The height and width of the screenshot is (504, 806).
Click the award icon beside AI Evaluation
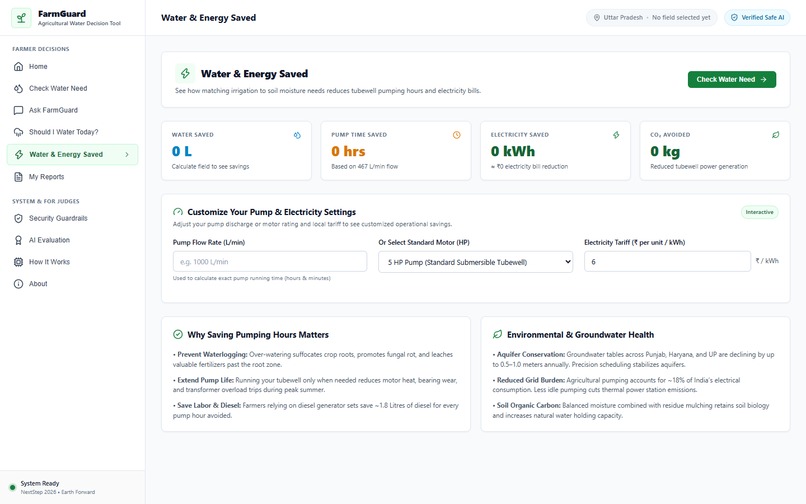click(x=19, y=240)
